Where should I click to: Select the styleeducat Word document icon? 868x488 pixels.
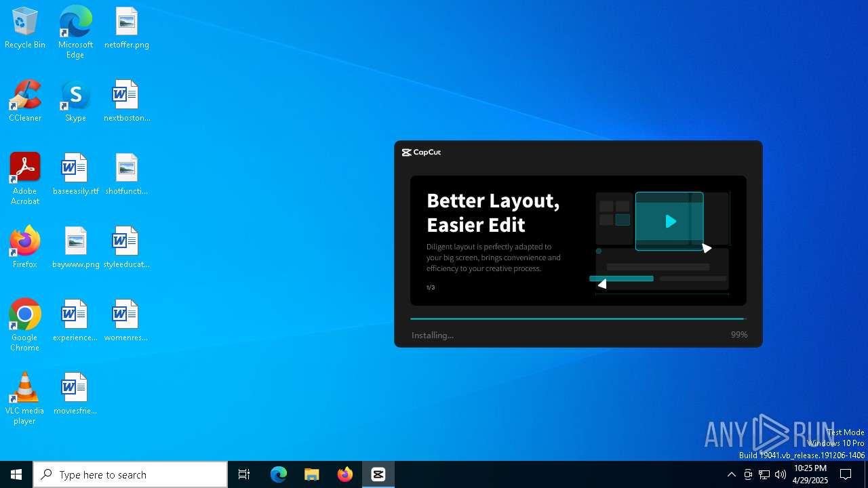[x=126, y=248]
